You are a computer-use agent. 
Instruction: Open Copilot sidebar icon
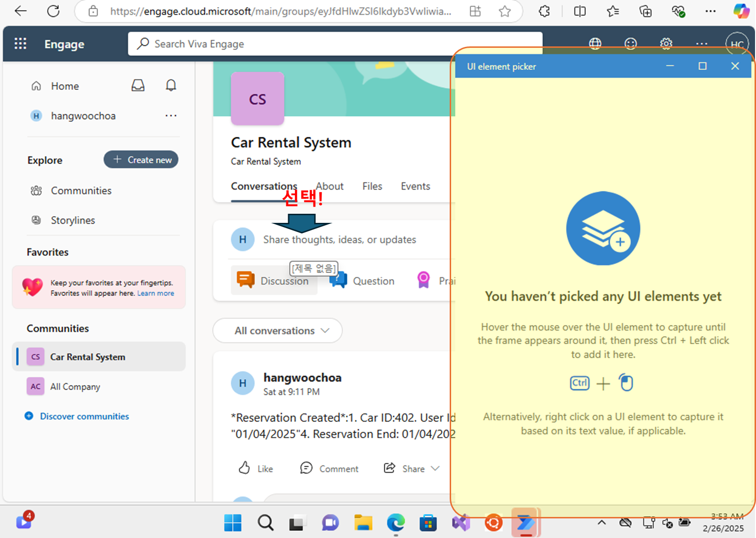click(741, 11)
